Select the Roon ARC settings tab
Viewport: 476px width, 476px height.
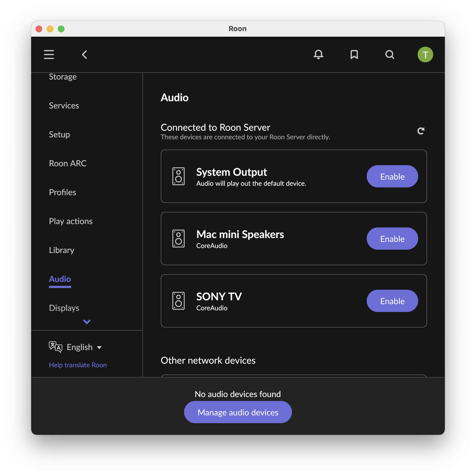(x=68, y=163)
